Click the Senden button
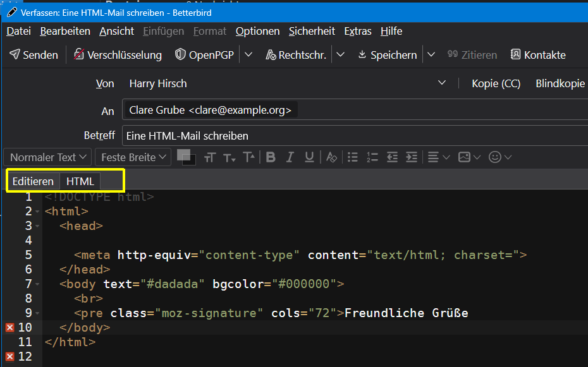The height and width of the screenshot is (367, 588). (34, 55)
